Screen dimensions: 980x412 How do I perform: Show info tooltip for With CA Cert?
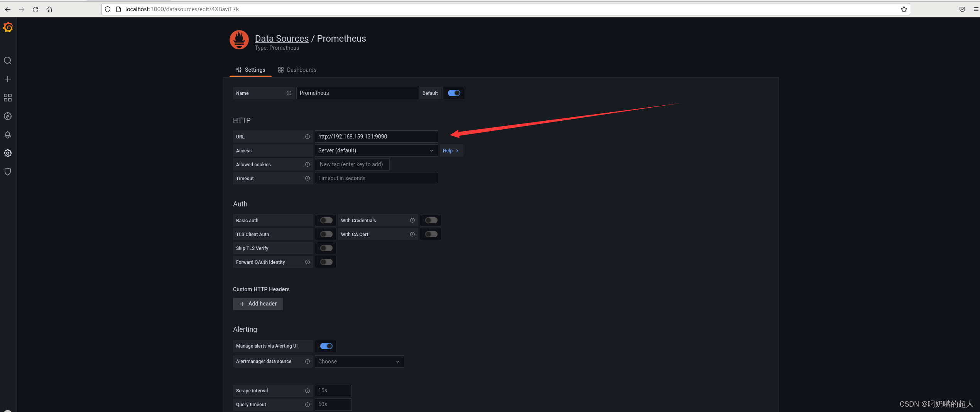(412, 234)
